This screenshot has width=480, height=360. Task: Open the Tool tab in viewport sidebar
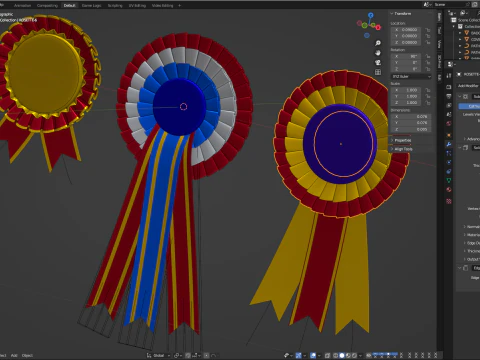(440, 30)
